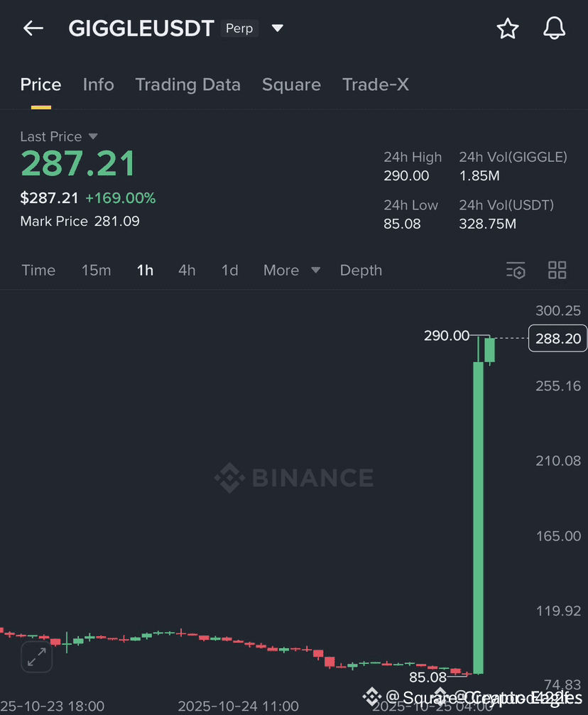Open price alerts with the bell icon

tap(554, 28)
